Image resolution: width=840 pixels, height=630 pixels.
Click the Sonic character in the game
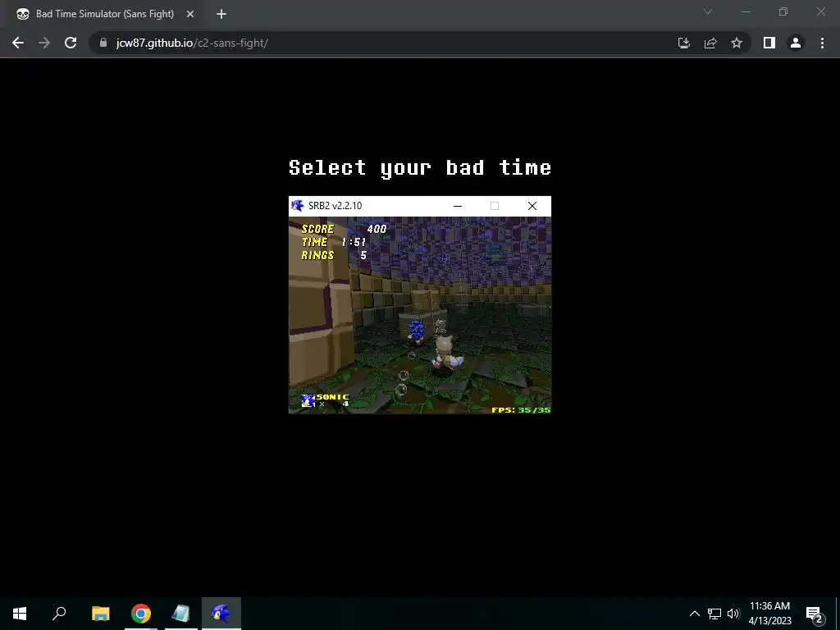[x=416, y=331]
